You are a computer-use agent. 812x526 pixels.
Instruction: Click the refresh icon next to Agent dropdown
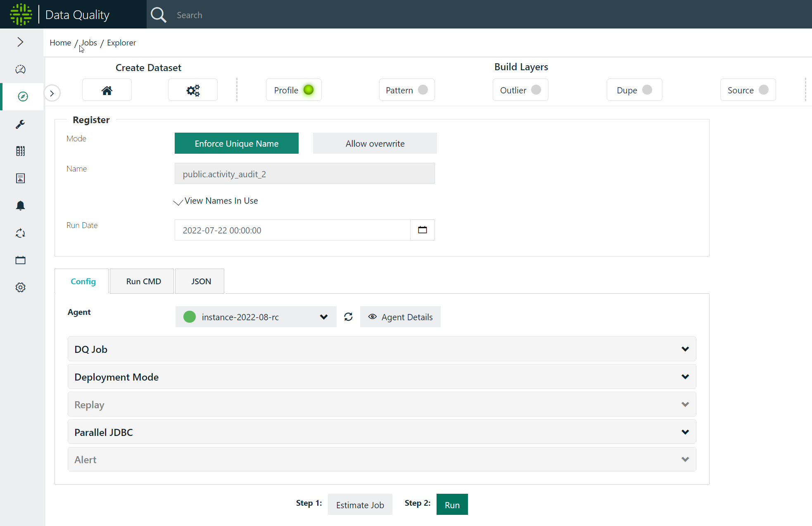click(x=348, y=317)
